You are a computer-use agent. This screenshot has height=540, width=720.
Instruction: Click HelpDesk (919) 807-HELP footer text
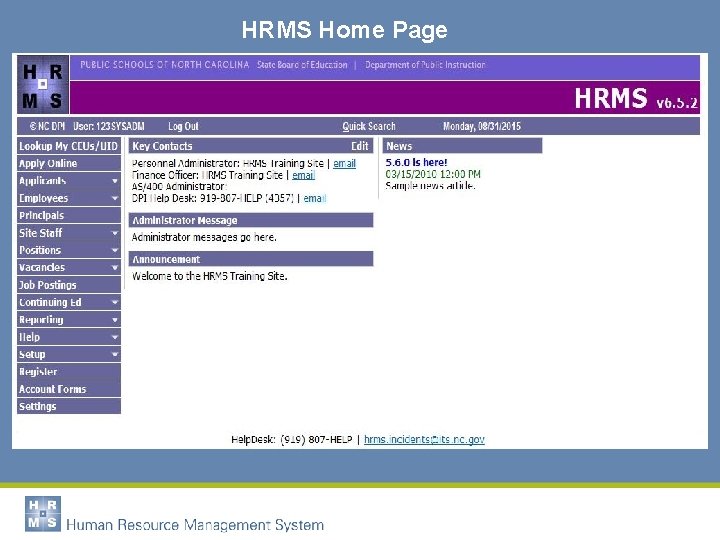point(292,439)
